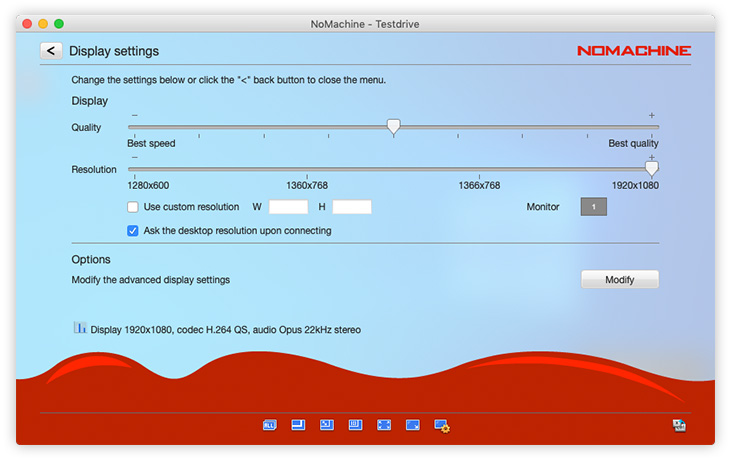730x458 pixels.
Task: Click the second bottom toolbar icon, right of ALL
Action: tap(298, 425)
